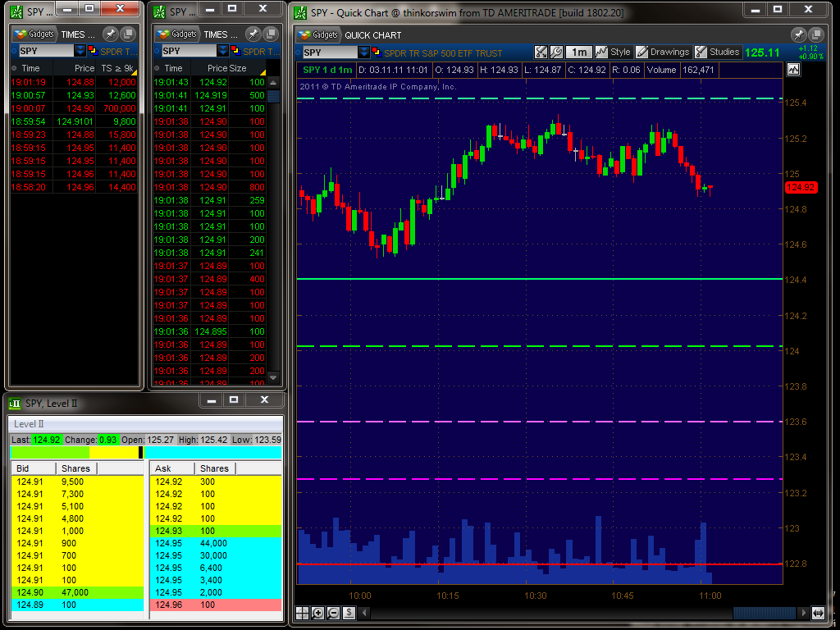Select trade row at 18:59:54 price 124.9101
Image resolution: width=840 pixels, height=630 pixels.
74,121
